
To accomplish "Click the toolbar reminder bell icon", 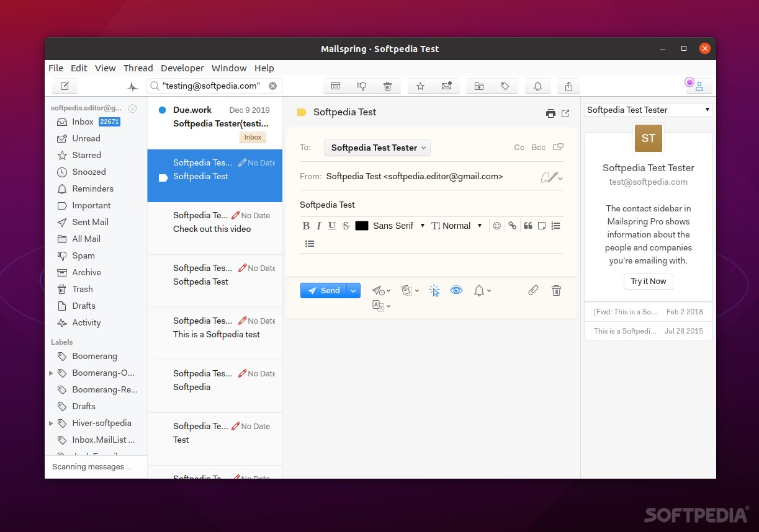I will pyautogui.click(x=537, y=86).
